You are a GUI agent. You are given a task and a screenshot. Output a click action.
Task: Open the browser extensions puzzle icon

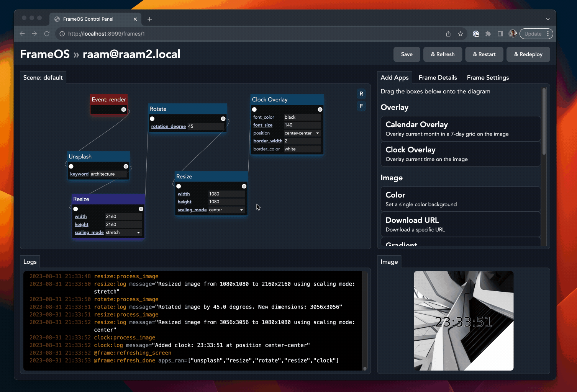(x=488, y=34)
